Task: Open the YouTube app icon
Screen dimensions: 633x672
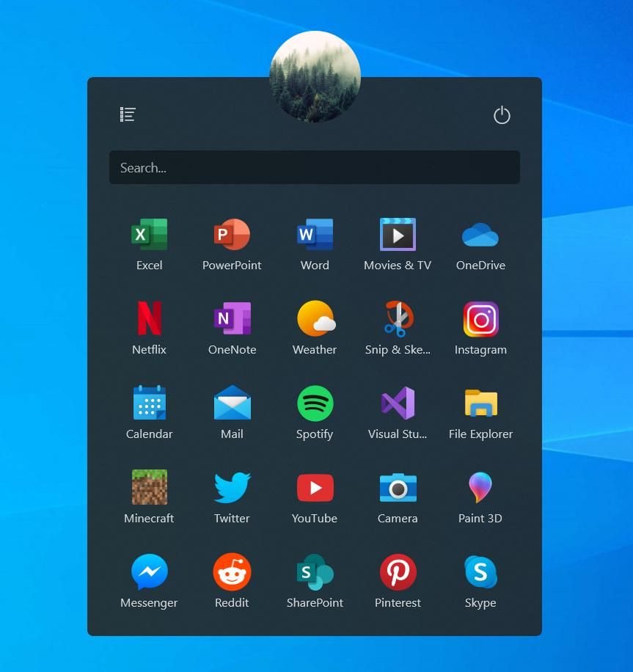Action: coord(315,488)
